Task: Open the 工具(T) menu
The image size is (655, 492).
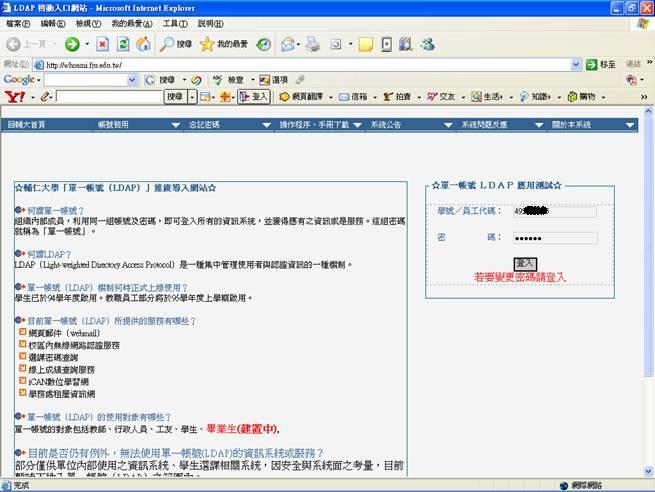Action: coord(175,24)
